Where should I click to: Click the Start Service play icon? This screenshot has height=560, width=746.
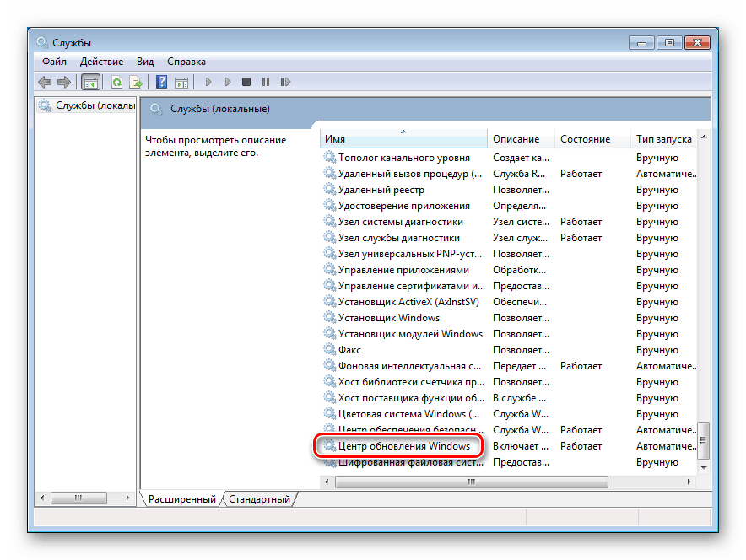[208, 83]
